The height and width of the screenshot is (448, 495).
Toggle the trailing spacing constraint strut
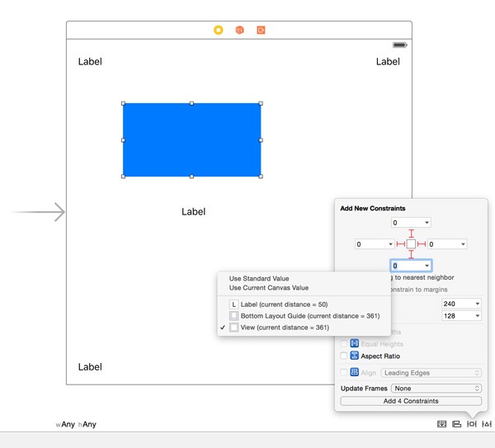click(x=422, y=244)
